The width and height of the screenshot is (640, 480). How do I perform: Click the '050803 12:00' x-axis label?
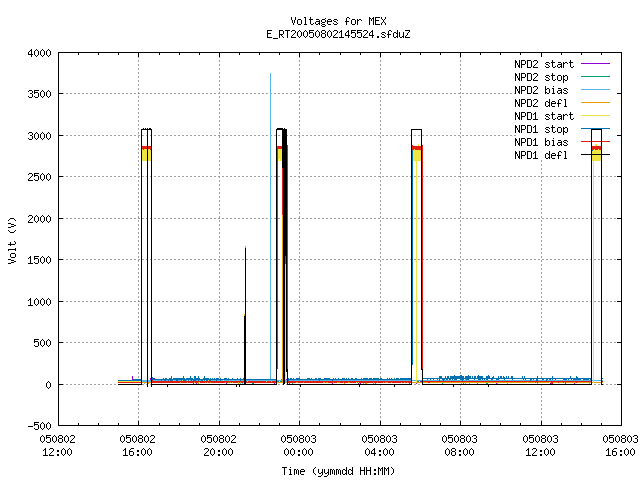click(540, 446)
